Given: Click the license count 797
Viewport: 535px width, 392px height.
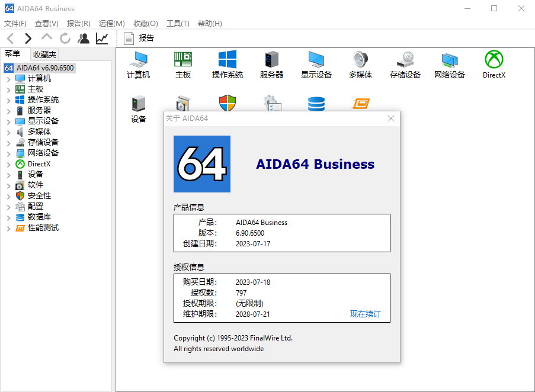Looking at the screenshot, I should [x=241, y=293].
